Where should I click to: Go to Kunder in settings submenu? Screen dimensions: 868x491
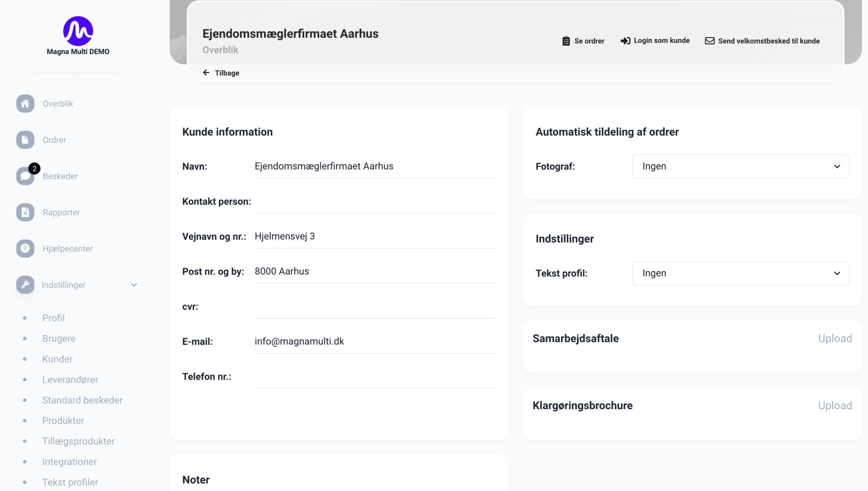point(57,359)
